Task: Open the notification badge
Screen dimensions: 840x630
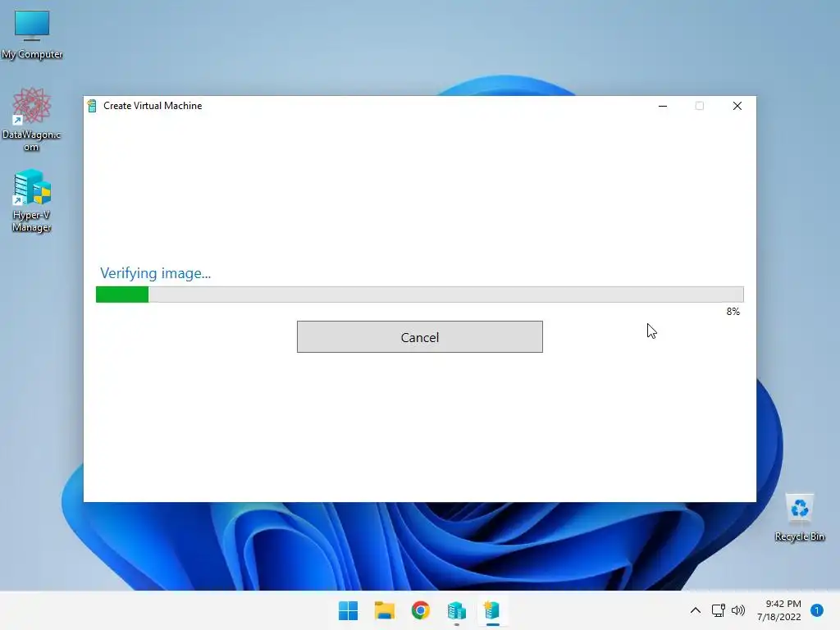Action: (x=817, y=610)
